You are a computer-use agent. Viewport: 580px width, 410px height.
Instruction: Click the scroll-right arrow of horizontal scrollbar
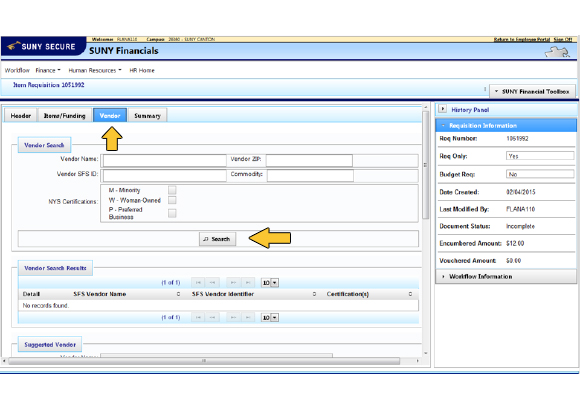(418, 361)
